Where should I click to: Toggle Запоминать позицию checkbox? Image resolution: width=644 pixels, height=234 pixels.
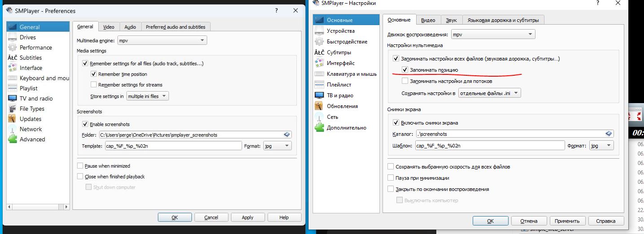(x=405, y=70)
